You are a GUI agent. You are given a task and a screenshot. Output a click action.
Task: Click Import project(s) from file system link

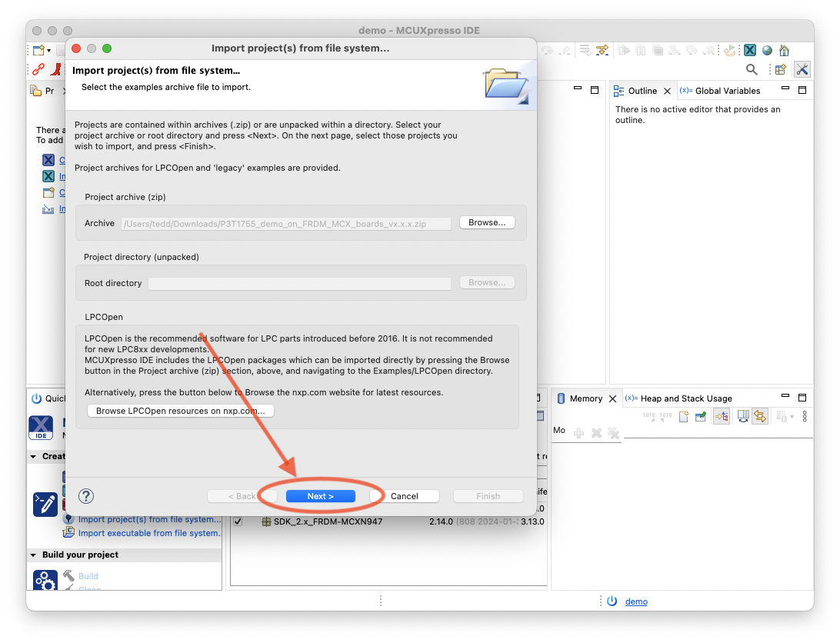149,519
